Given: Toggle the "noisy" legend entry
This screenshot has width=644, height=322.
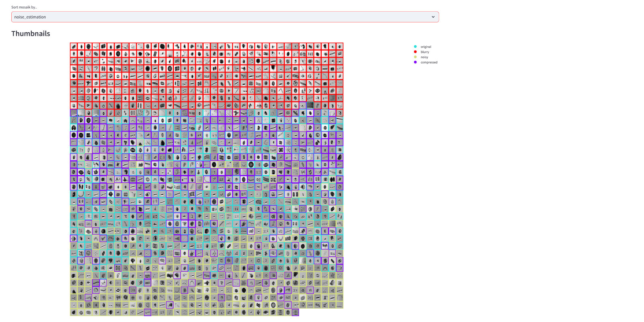Looking at the screenshot, I should point(421,57).
